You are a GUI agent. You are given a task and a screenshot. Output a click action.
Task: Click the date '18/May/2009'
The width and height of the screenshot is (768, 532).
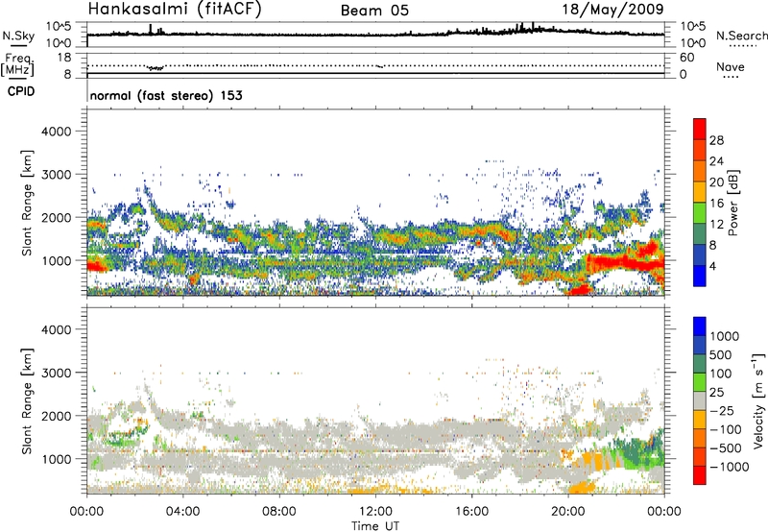(612, 10)
